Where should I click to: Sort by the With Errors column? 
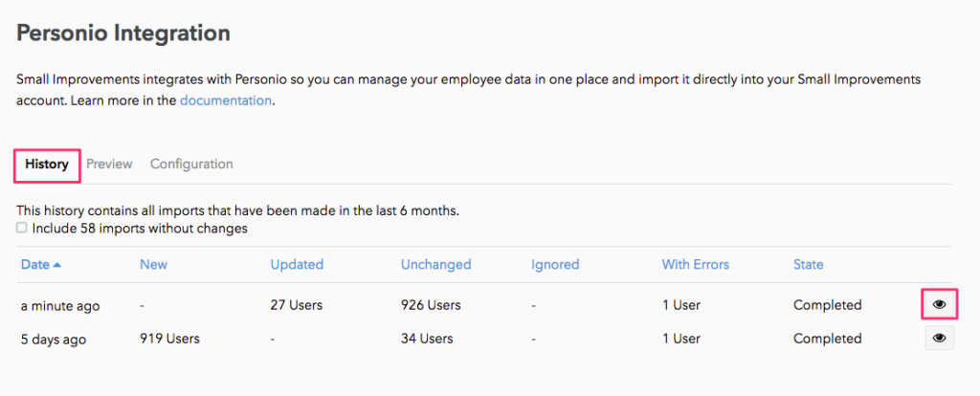[x=695, y=264]
